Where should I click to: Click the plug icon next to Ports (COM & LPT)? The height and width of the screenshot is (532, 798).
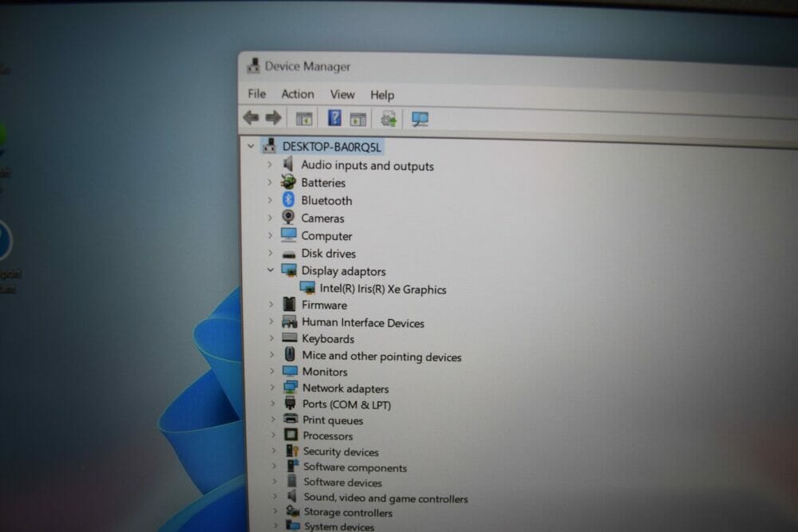tap(290, 404)
